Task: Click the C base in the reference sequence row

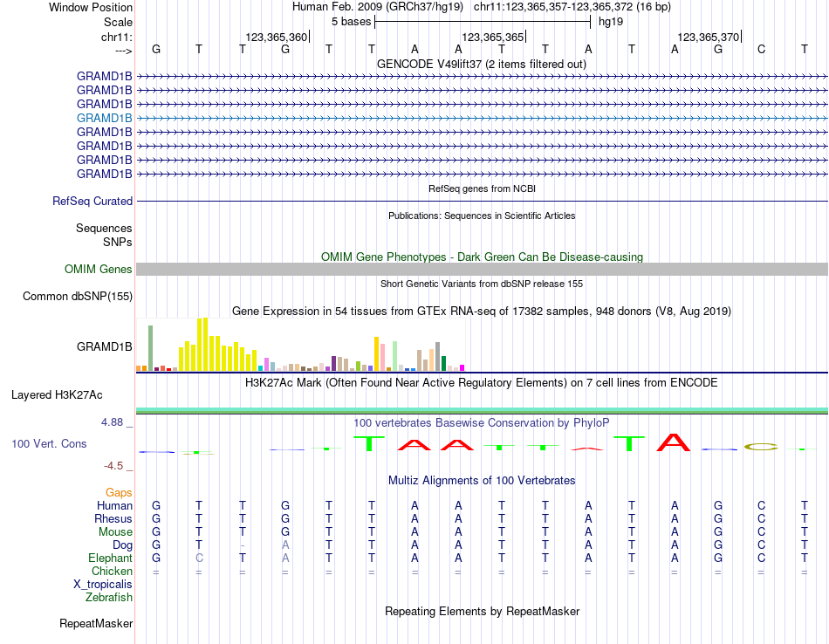Action: click(761, 49)
